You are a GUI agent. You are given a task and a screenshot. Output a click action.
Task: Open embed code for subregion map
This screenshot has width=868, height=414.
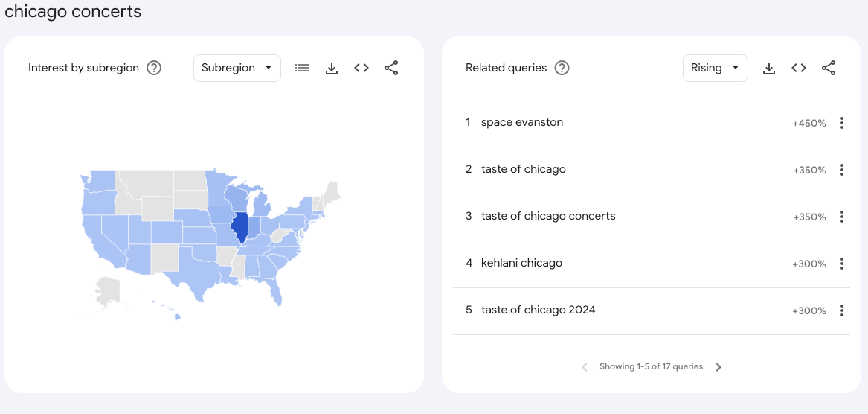coord(361,69)
